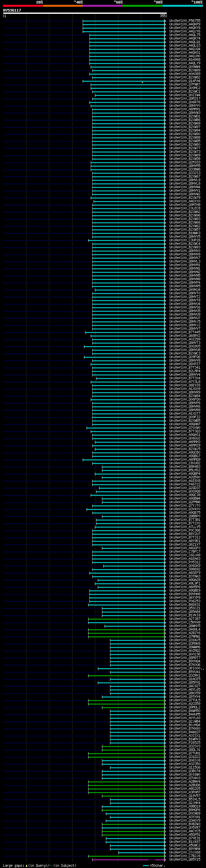Open hit UniRef100_Q32RK1
The width and height of the screenshot is (206, 868).
coord(185,675)
